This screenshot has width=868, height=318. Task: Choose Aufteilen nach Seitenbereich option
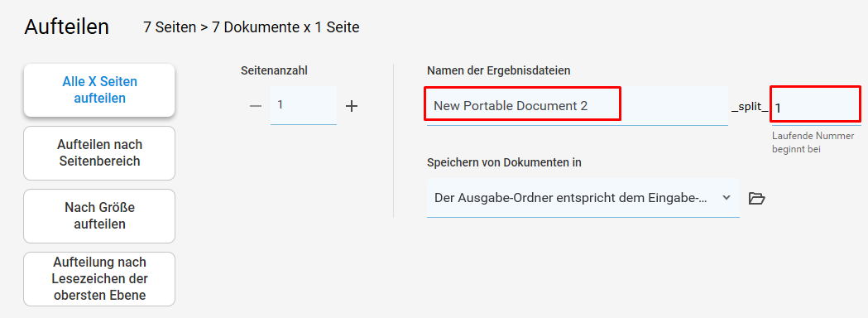tap(99, 153)
